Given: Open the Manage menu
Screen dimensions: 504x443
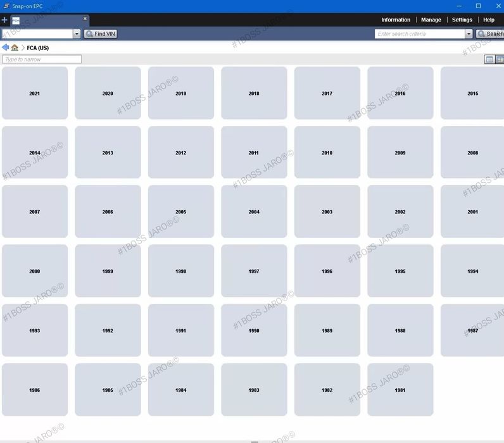Looking at the screenshot, I should pyautogui.click(x=431, y=20).
